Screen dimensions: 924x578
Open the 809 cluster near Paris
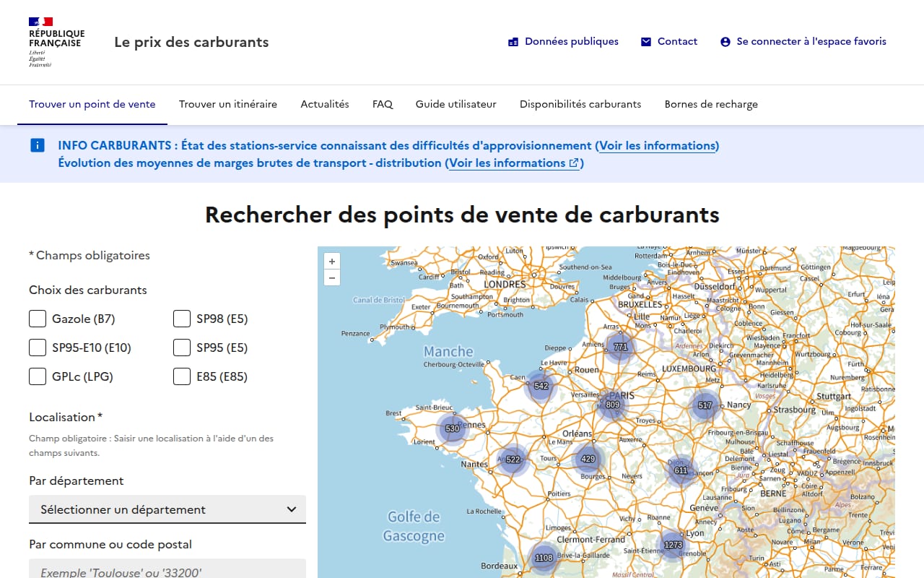(613, 405)
